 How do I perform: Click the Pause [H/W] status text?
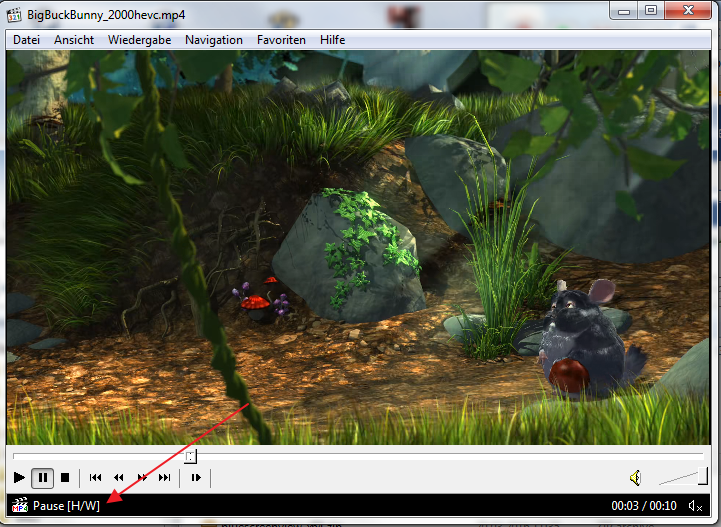click(66, 506)
